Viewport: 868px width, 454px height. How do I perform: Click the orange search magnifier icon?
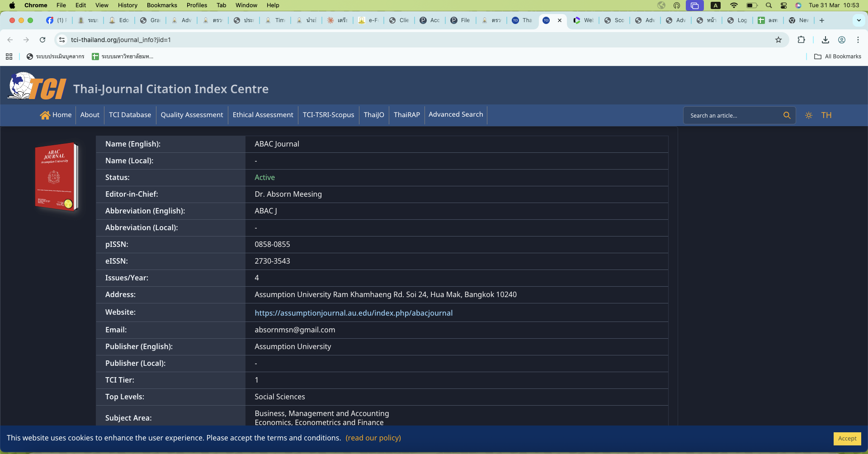(787, 115)
